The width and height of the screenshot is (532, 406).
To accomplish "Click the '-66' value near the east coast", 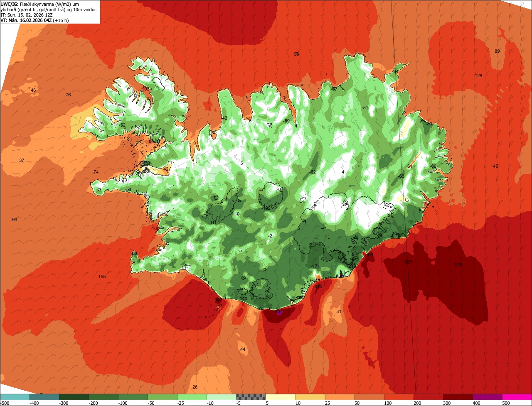I will coord(433,166).
